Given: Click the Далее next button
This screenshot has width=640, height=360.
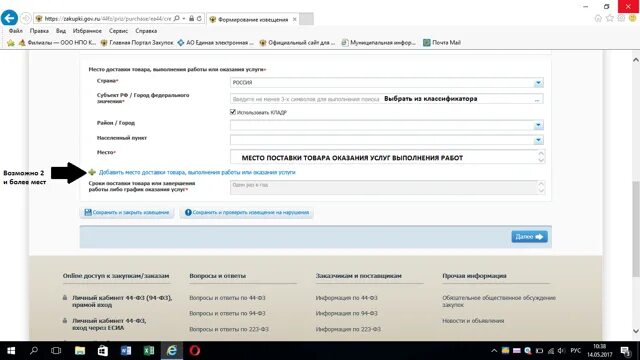Looking at the screenshot, I should (x=529, y=237).
